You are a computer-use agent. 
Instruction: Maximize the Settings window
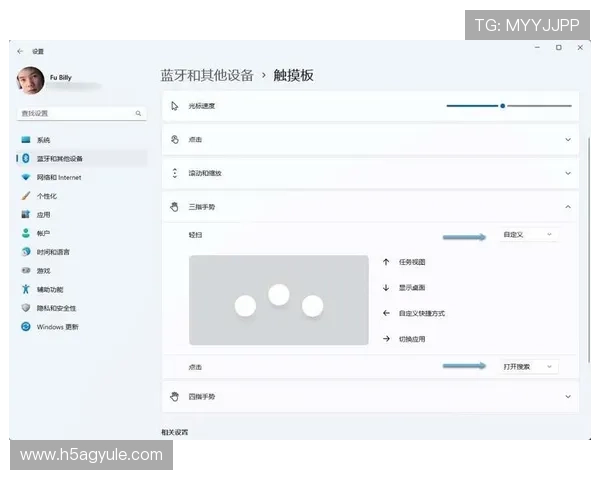[x=559, y=47]
